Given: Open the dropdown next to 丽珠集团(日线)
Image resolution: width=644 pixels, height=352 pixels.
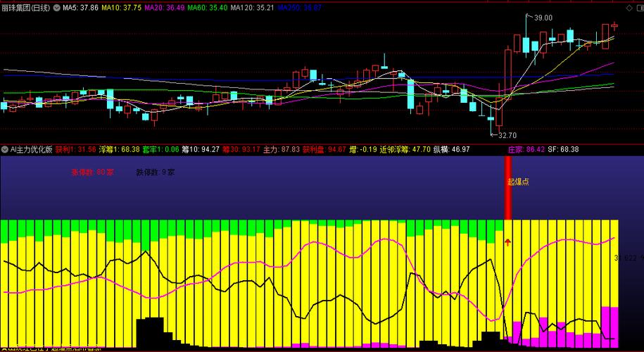Looking at the screenshot, I should pos(56,8).
